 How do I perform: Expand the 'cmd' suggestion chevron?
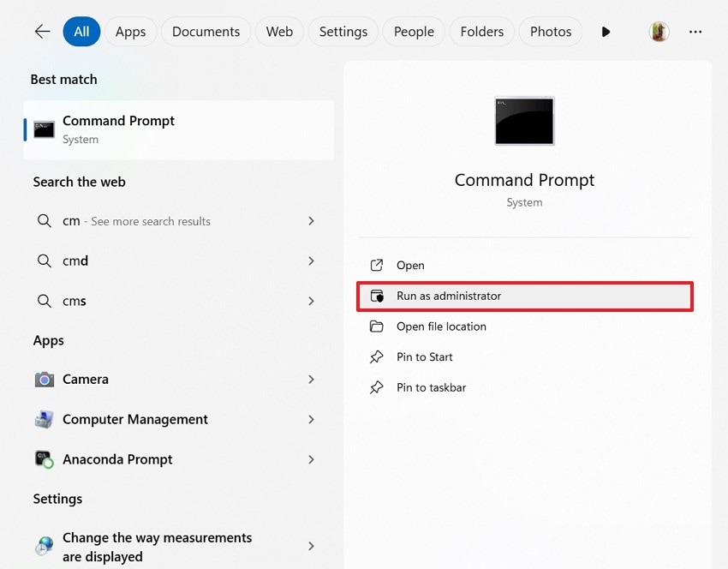(x=311, y=261)
